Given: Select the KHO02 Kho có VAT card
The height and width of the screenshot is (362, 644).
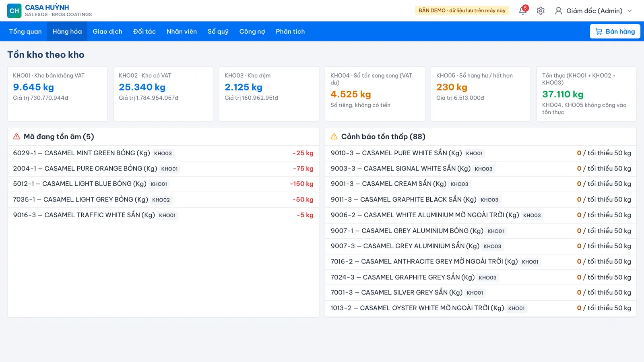Looking at the screenshot, I should pyautogui.click(x=163, y=94).
